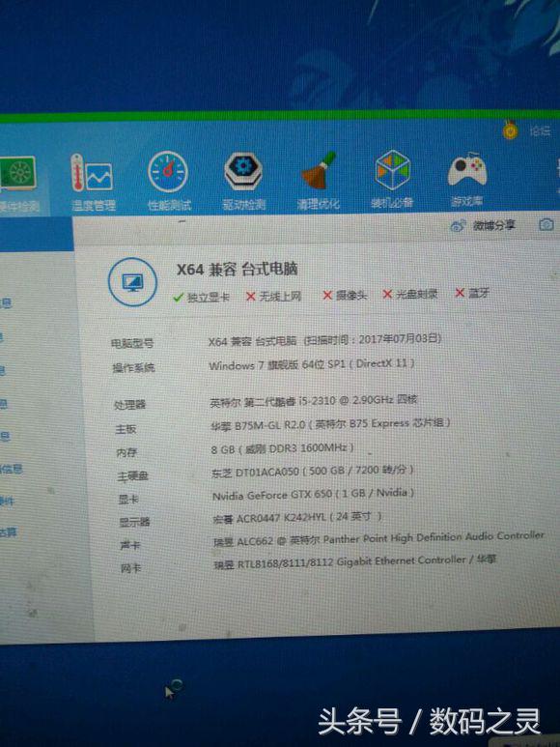This screenshot has width=560, height=747.
Task: Click the Weibo logo icon
Action: 458,226
